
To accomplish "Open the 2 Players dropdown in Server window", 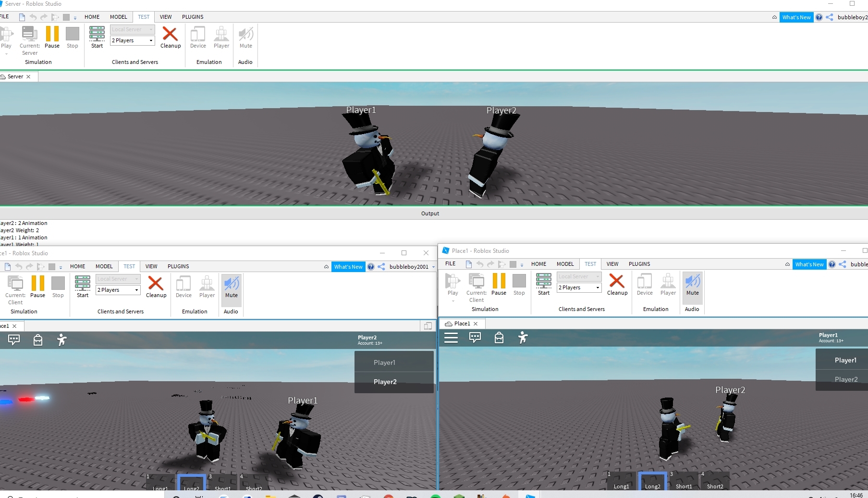I will coord(133,40).
